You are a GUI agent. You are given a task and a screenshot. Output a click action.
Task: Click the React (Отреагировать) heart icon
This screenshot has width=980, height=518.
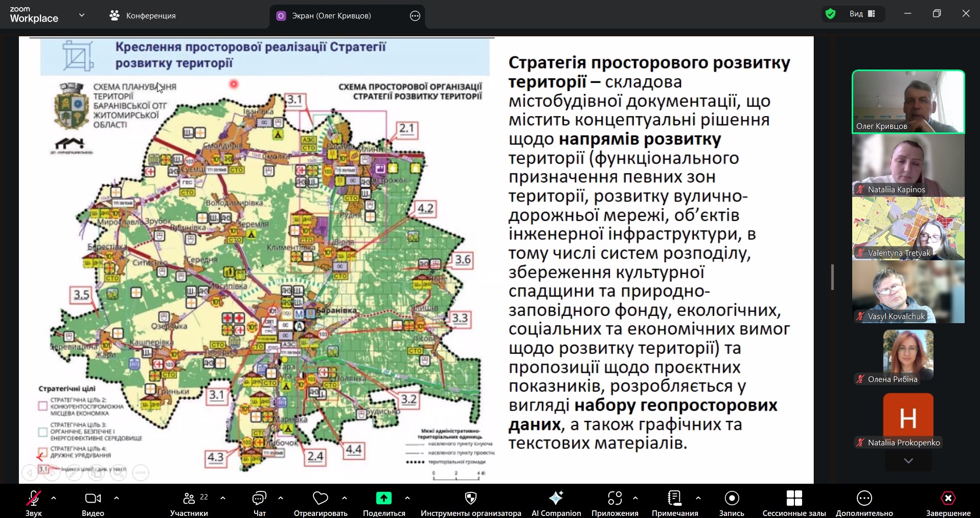coord(320,498)
